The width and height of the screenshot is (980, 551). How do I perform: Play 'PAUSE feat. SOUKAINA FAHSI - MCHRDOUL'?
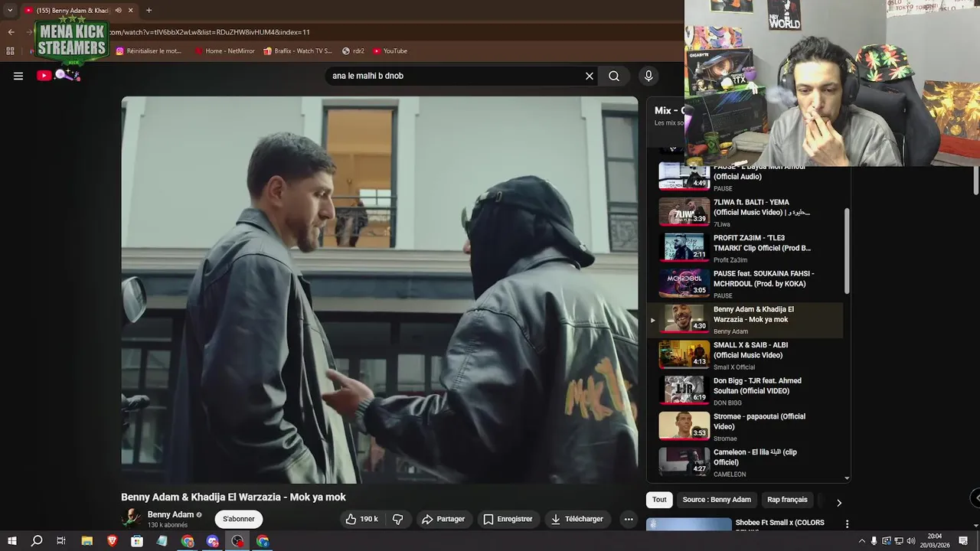[x=746, y=284]
